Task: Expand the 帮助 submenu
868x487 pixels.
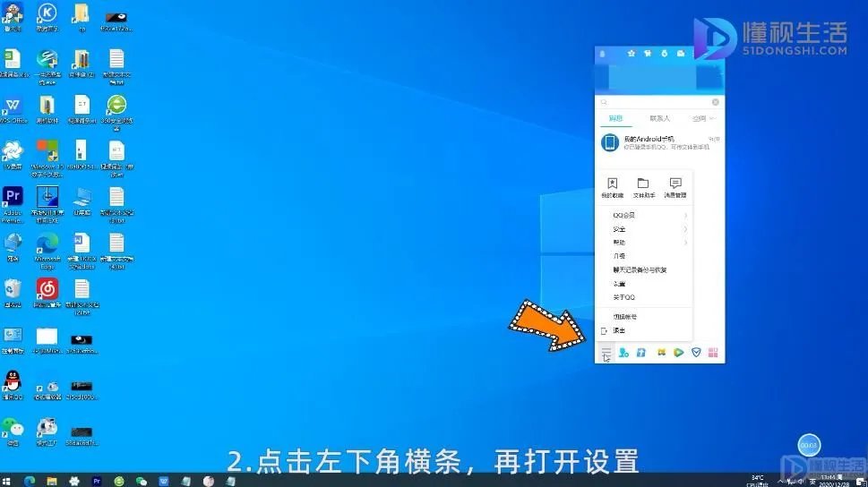Action: (x=644, y=243)
